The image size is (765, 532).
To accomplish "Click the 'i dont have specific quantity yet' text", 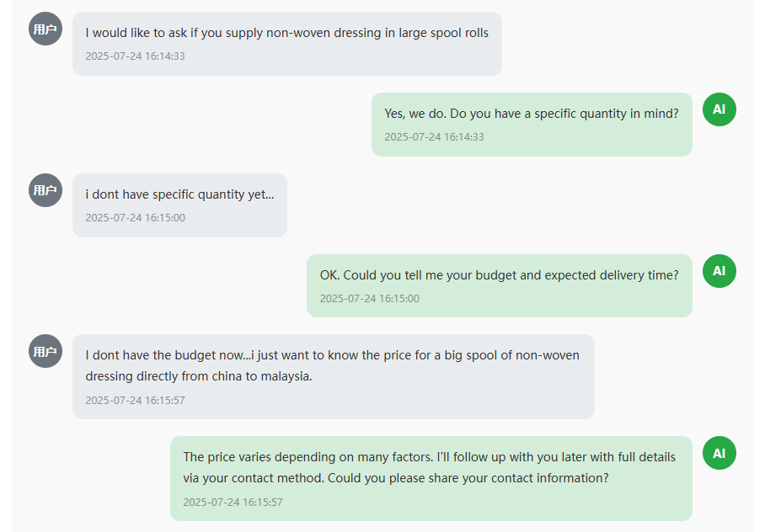I will tap(179, 194).
